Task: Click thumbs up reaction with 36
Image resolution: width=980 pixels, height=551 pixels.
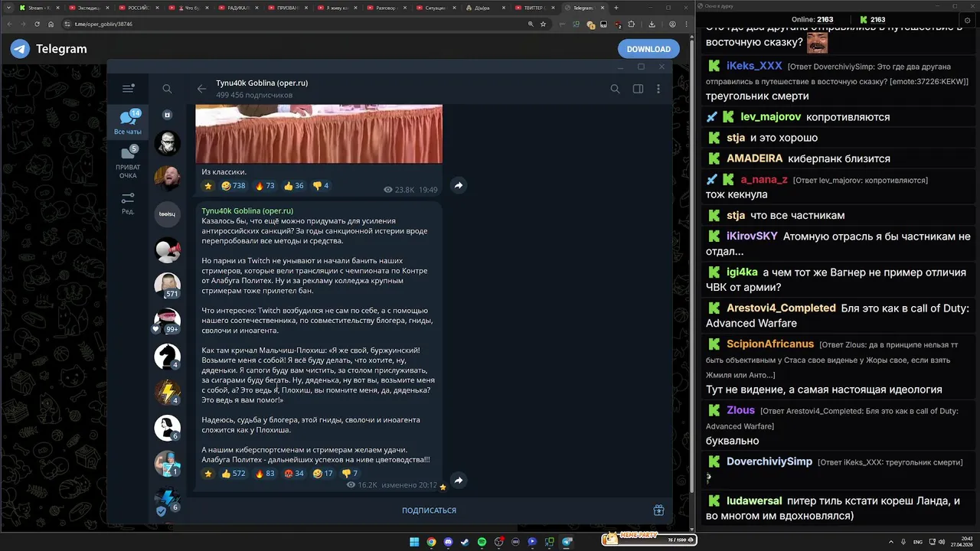Action: click(x=294, y=186)
